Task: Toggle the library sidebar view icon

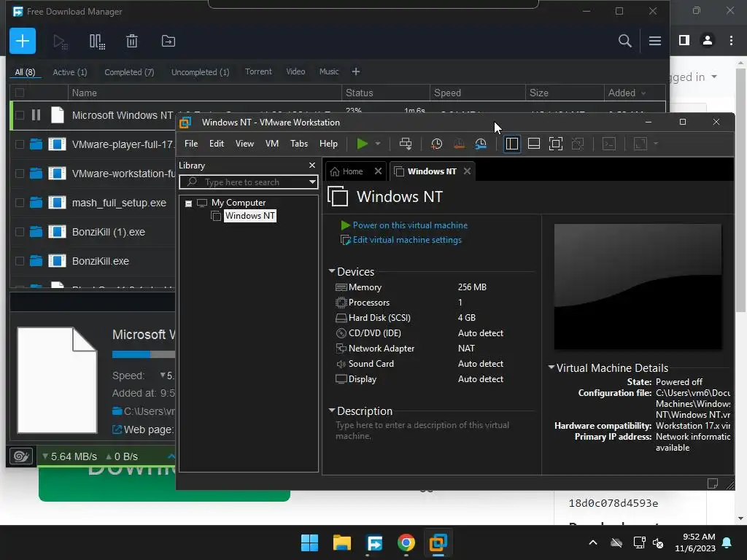Action: [x=511, y=144]
